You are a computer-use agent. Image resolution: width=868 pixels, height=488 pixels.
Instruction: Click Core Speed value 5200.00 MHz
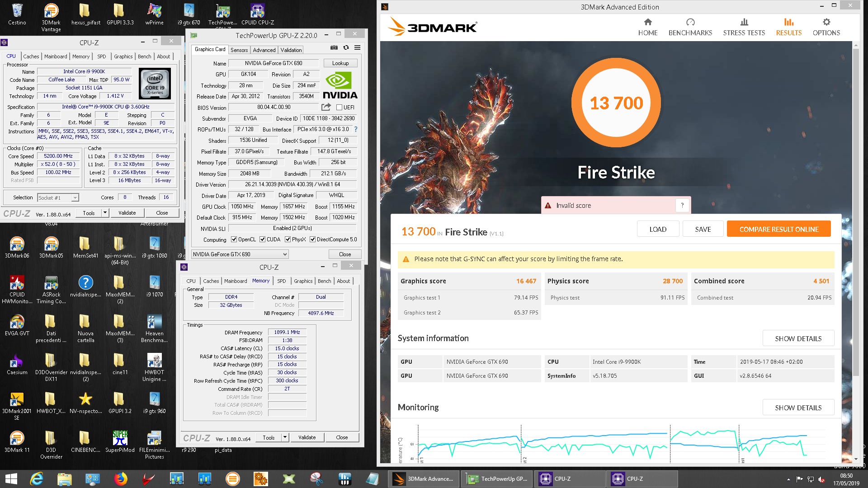pyautogui.click(x=58, y=156)
